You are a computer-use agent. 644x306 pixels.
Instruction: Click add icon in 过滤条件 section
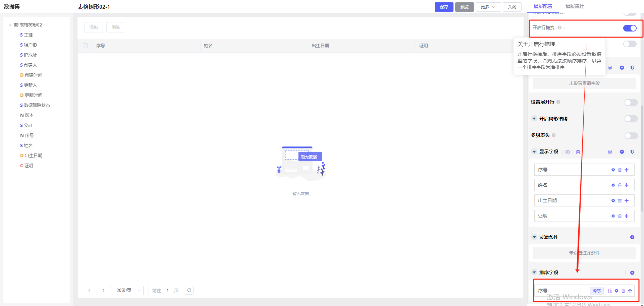632,237
